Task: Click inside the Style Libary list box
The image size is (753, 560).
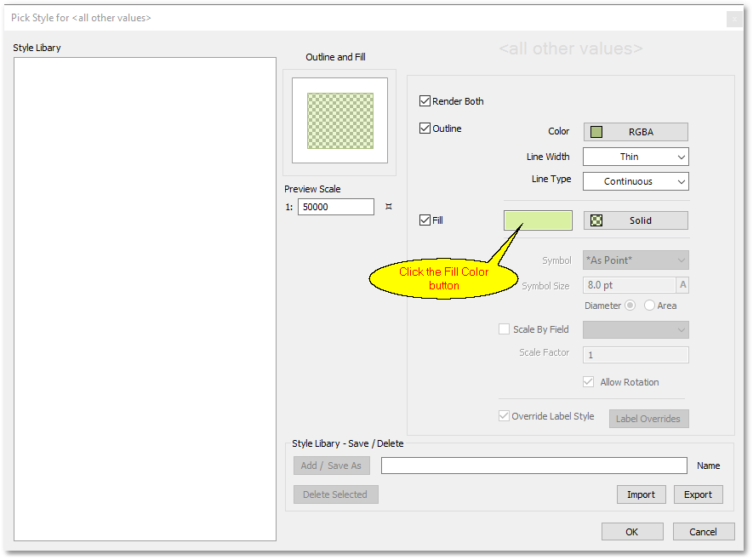Action: tap(145, 300)
